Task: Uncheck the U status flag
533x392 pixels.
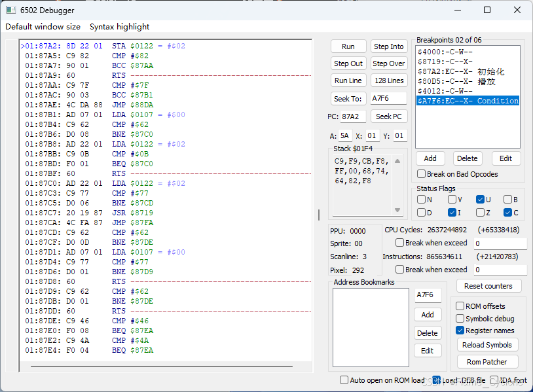Action: click(480, 199)
